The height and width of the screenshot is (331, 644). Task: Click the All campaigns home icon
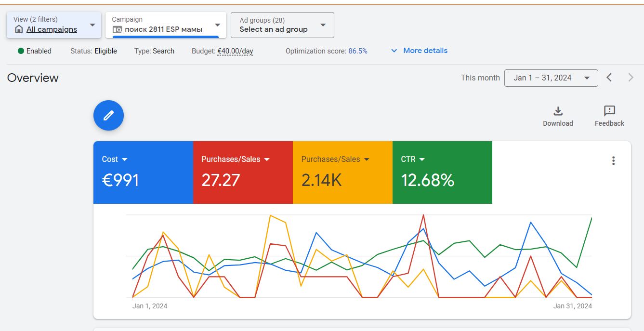(19, 29)
